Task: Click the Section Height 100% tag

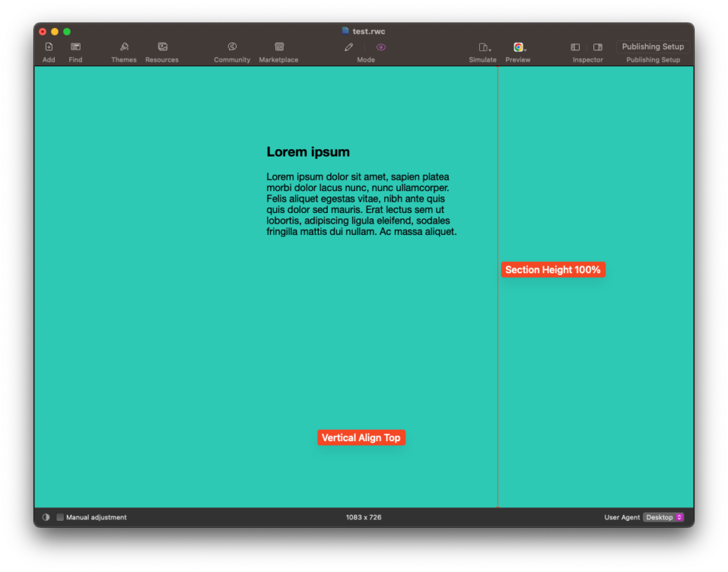Action: point(553,269)
